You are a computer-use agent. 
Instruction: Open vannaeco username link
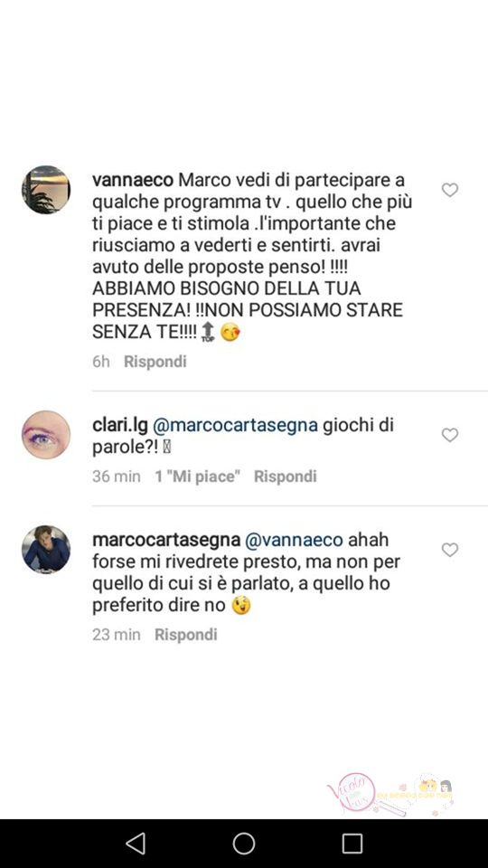[x=133, y=180]
